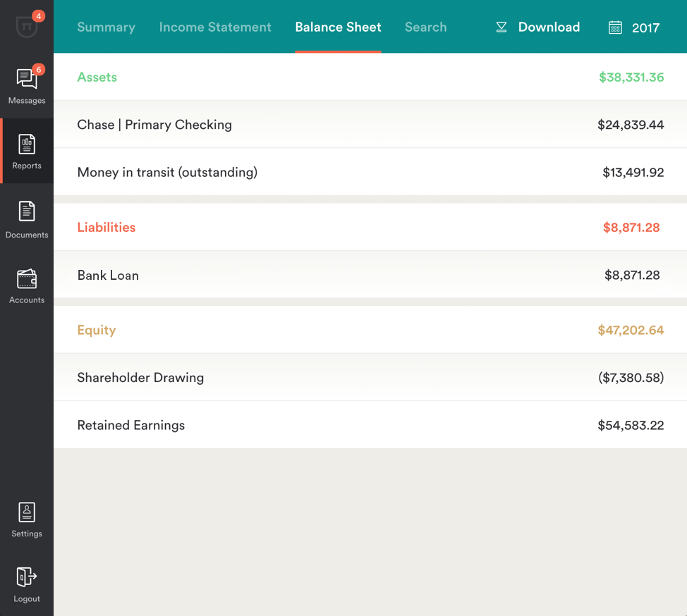
Task: Click the app logo in the top-left corner
Action: 26,27
